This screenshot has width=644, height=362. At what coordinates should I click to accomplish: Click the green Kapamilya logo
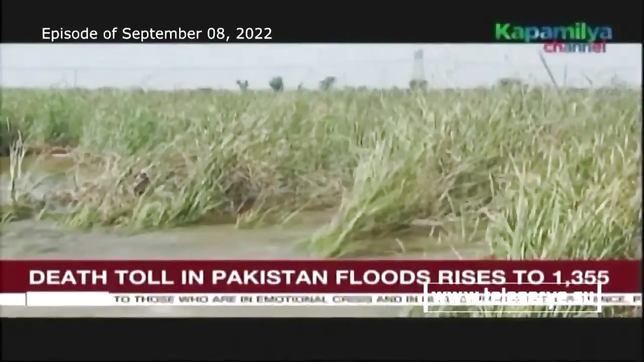(553, 32)
